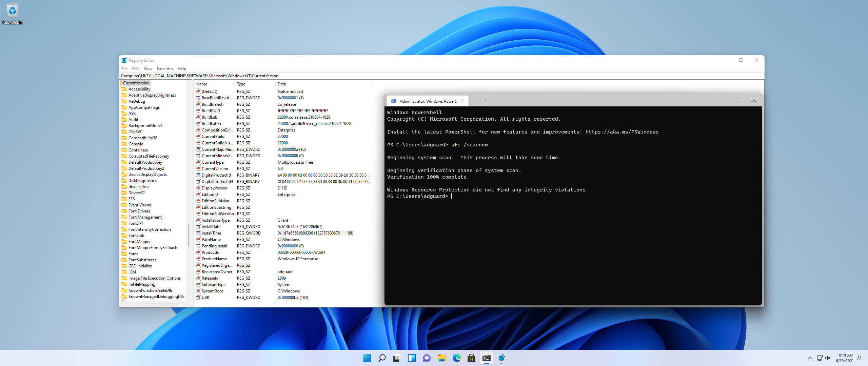The image size is (868, 366).
Task: Open Microsoft Store from the taskbar
Action: pos(471,358)
